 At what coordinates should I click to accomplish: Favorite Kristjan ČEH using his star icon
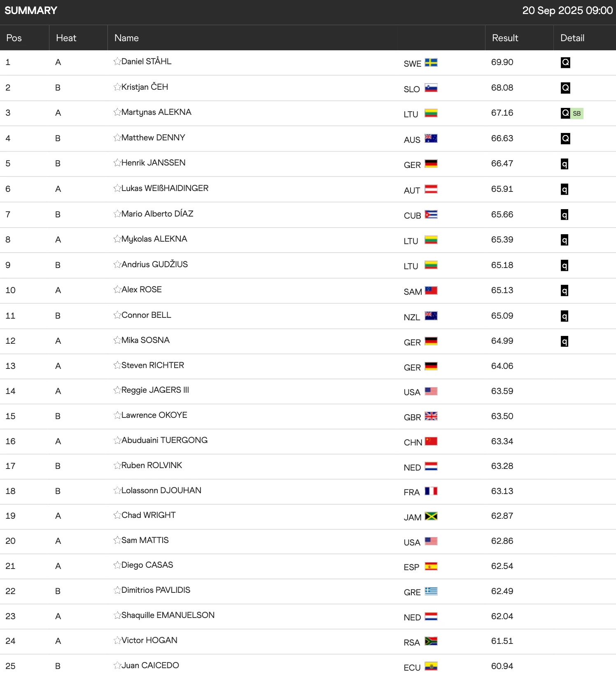click(117, 87)
